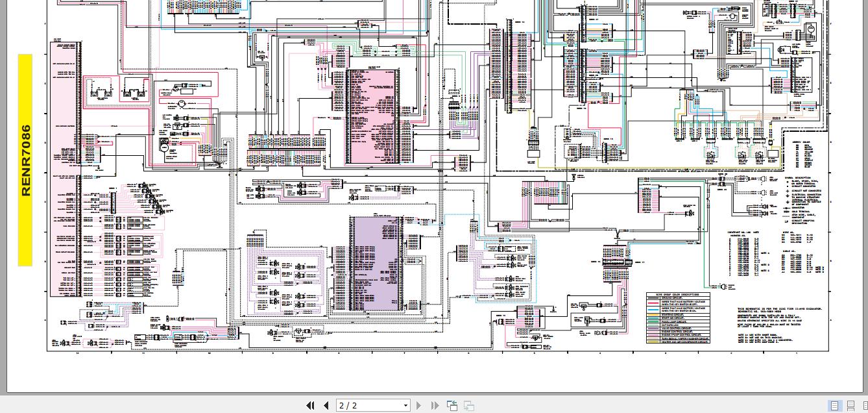Select the red battery-voltage wire color swatch
868x413 pixels.
(x=653, y=303)
